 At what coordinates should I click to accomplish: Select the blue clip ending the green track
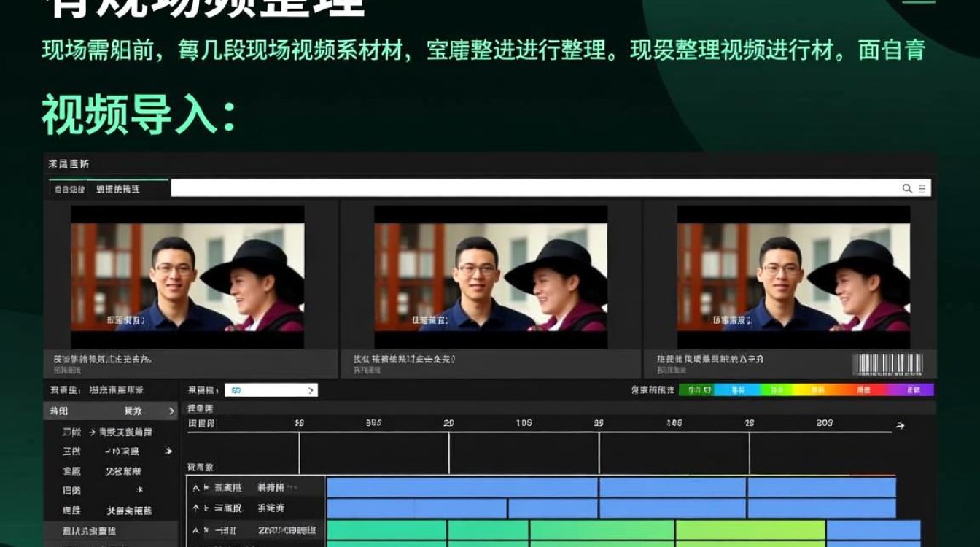click(874, 530)
